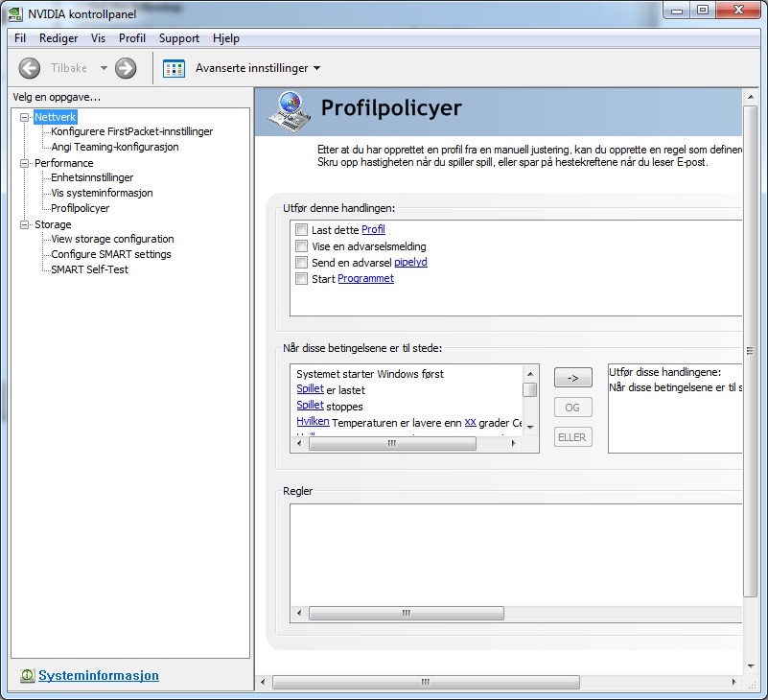The width and height of the screenshot is (768, 700).
Task: Select Vis systeminformasjon tree item
Action: click(x=102, y=193)
